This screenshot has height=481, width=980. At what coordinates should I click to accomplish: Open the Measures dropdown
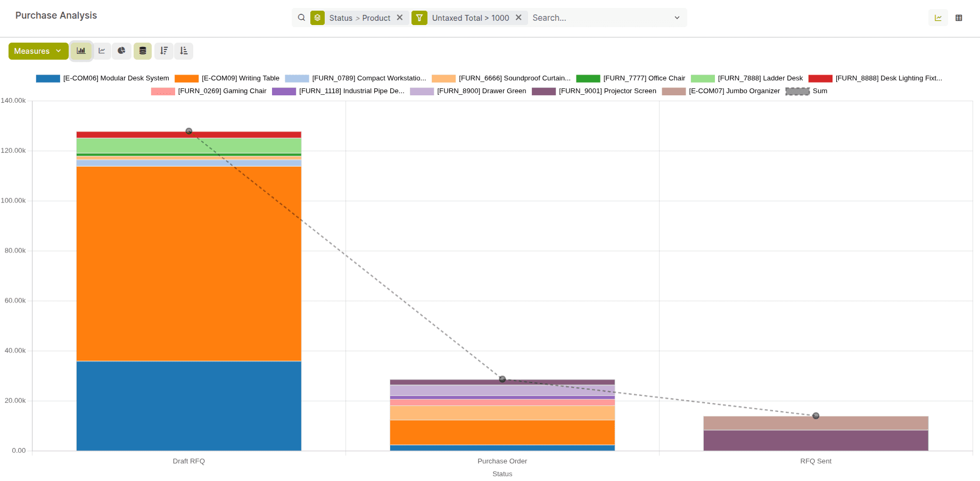38,51
